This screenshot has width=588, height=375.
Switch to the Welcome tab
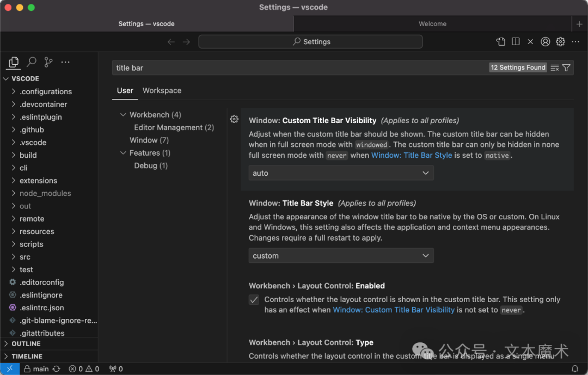(x=432, y=23)
